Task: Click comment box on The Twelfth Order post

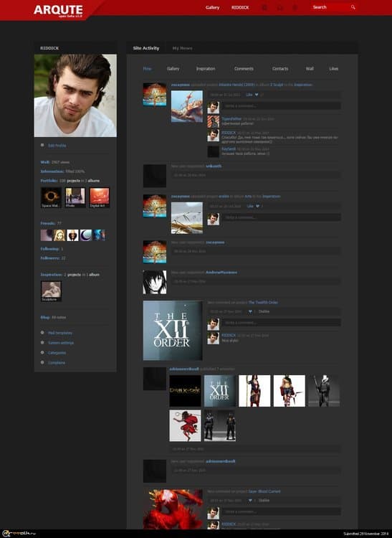Action: (x=281, y=323)
